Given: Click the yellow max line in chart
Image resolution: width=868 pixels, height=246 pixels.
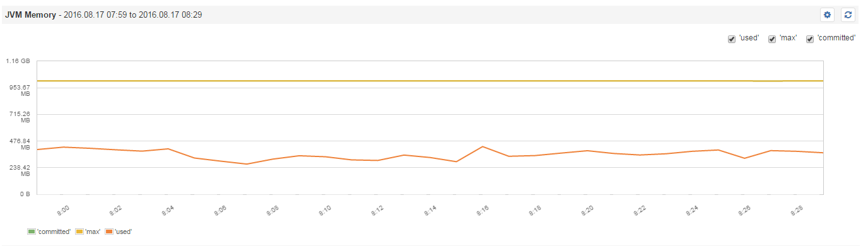Looking at the screenshot, I should [430, 81].
